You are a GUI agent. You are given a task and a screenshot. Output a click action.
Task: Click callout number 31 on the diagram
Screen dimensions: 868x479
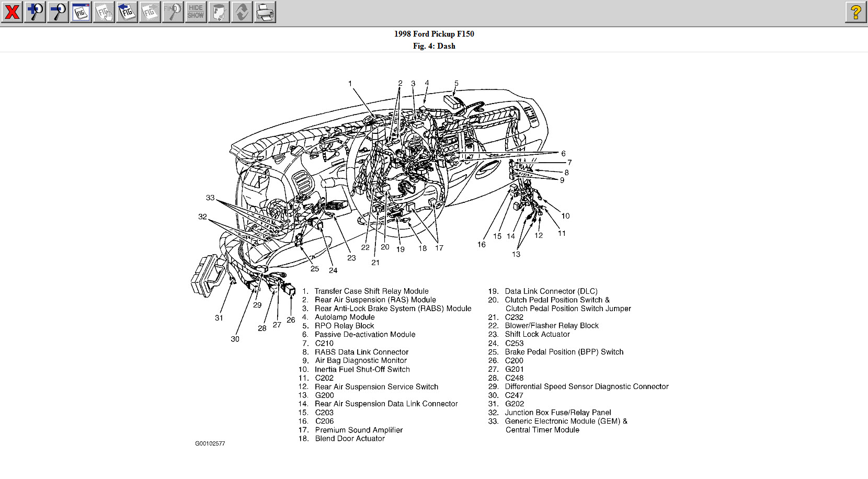click(x=219, y=318)
